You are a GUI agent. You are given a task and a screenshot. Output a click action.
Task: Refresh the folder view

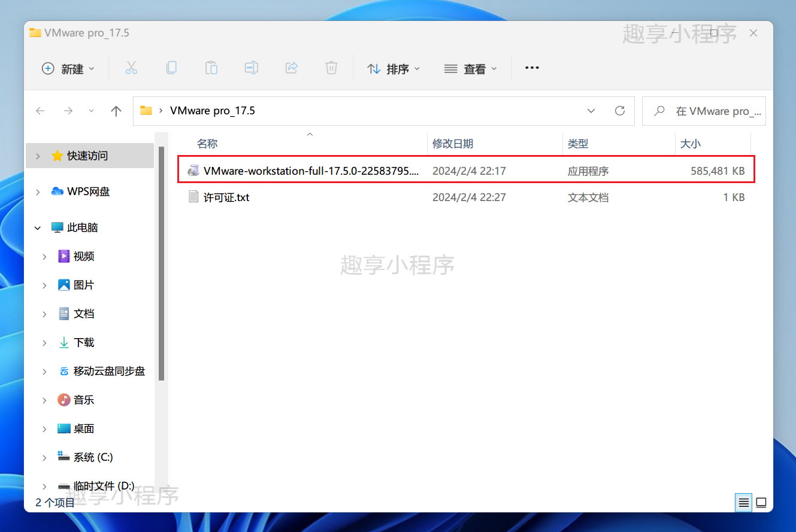point(620,111)
